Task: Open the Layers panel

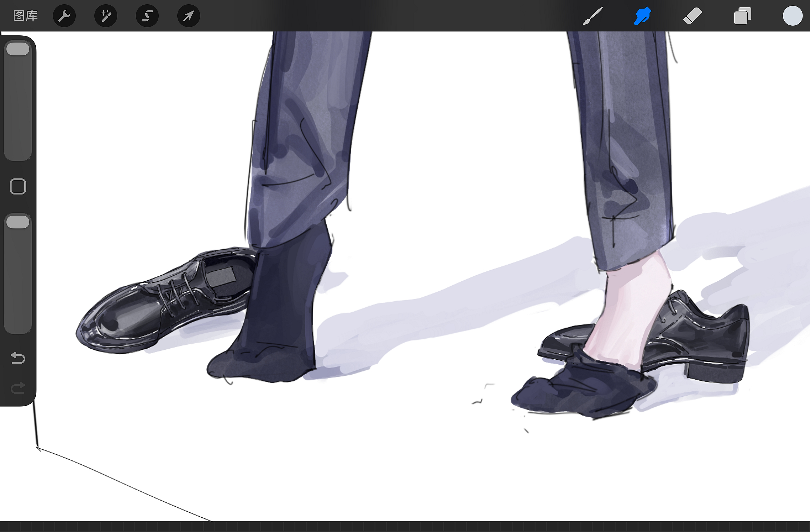Action: (x=742, y=16)
